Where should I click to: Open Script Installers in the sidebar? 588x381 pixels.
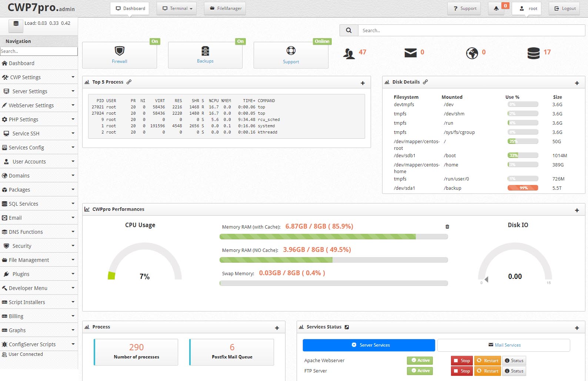[39, 302]
